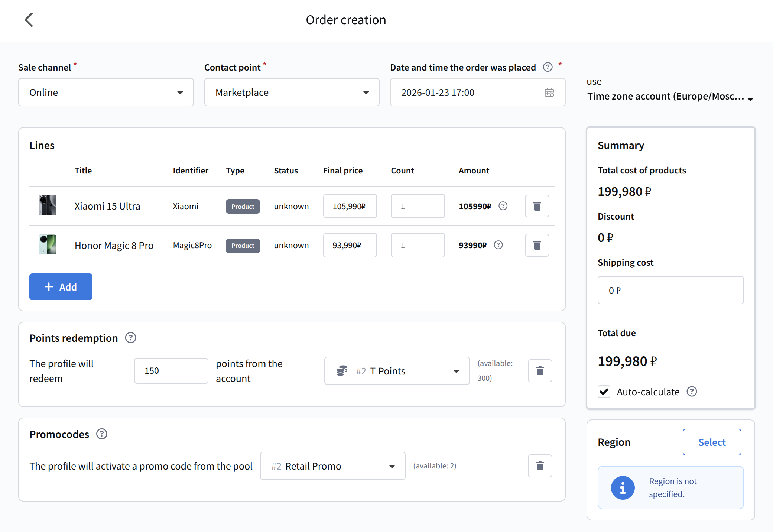Delete the Honor Magic 8 Pro line
Viewport: 773px width, 532px height.
pyautogui.click(x=537, y=245)
